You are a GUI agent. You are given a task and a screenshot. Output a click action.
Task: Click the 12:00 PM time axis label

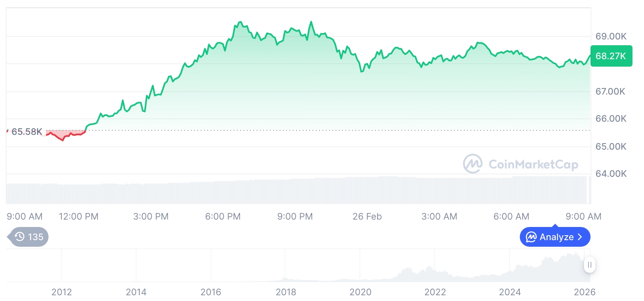click(x=79, y=217)
